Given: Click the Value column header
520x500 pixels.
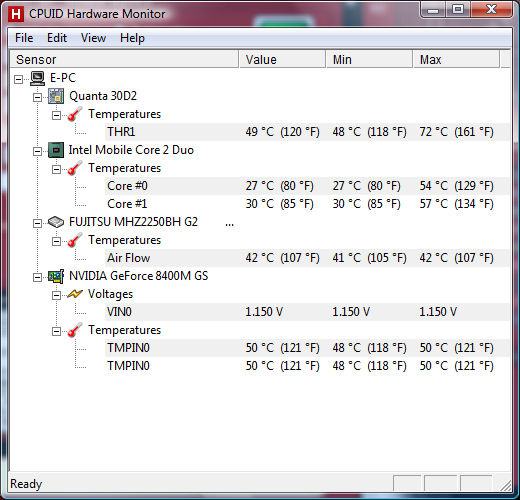Looking at the screenshot, I should tap(282, 59).
